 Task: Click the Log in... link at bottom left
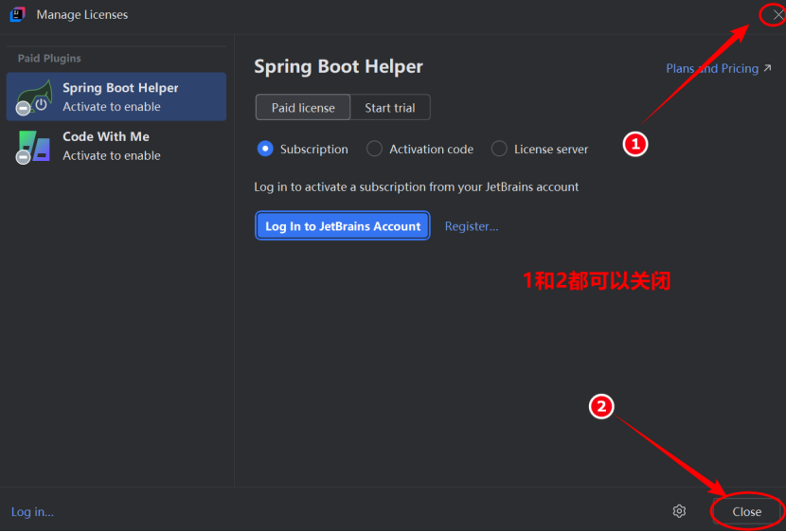(32, 512)
